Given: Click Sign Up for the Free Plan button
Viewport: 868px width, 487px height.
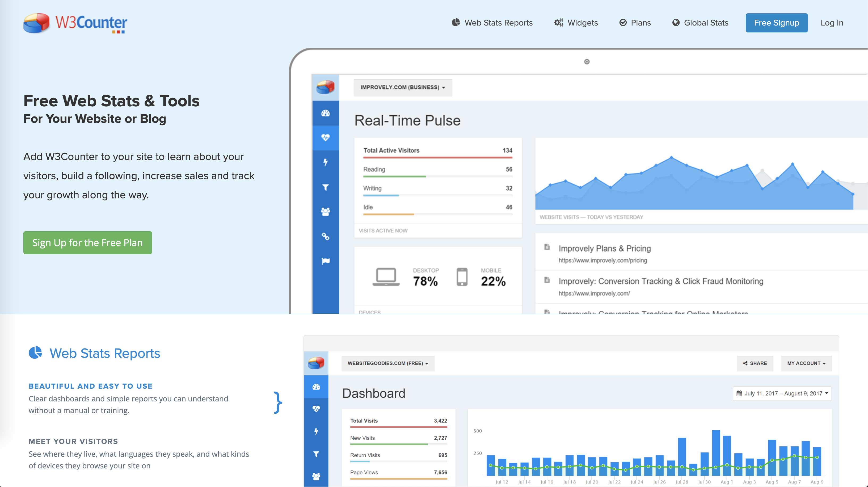Looking at the screenshot, I should pos(87,242).
